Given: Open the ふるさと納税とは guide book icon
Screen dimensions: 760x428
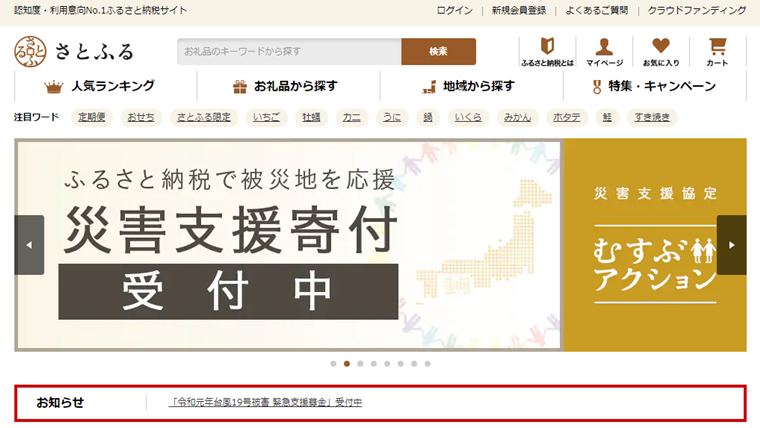Looking at the screenshot, I should point(547,51).
